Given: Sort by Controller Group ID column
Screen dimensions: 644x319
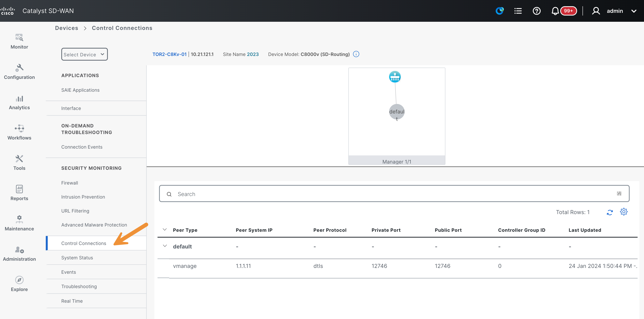Looking at the screenshot, I should [x=521, y=230].
